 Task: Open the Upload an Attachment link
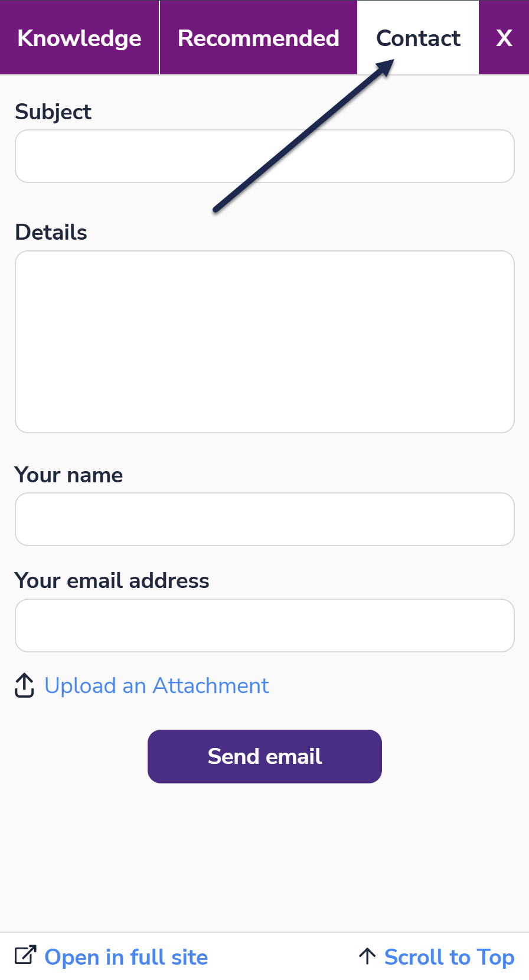156,686
